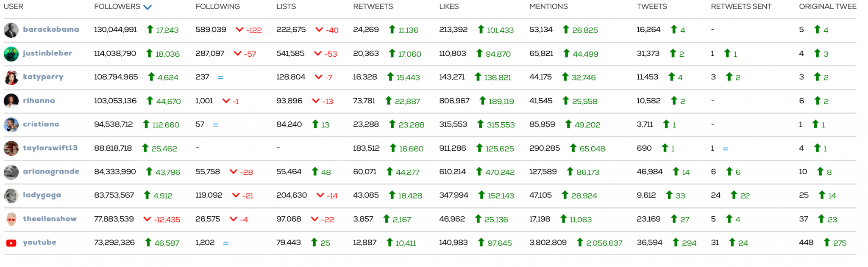The image size is (868, 267).
Task: Open the FOLLOWERS sort dropdown arrow
Action: (x=147, y=7)
